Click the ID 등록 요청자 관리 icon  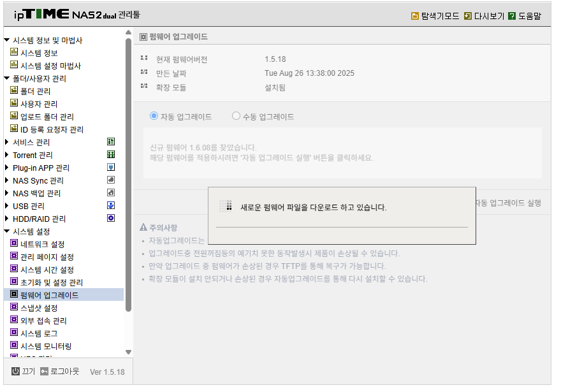click(14, 128)
